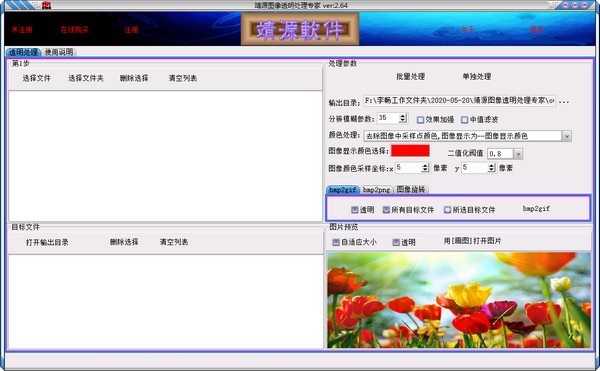Toggle the 中值滤波 checkbox
This screenshot has height=371, width=600.
pyautogui.click(x=465, y=120)
